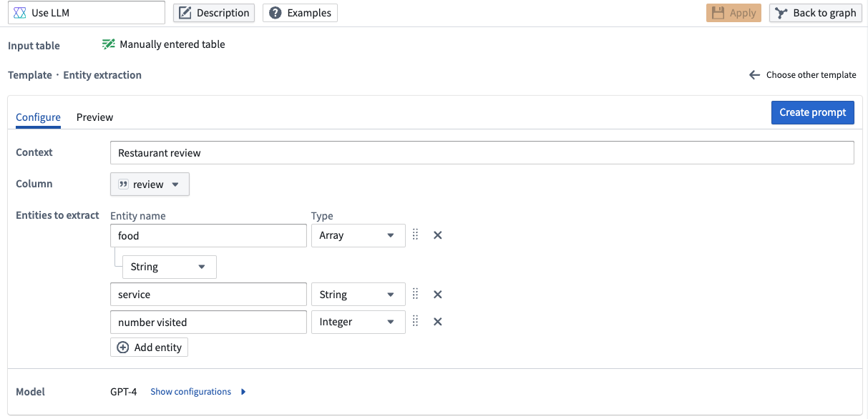Click the number visited entity name field

point(208,322)
